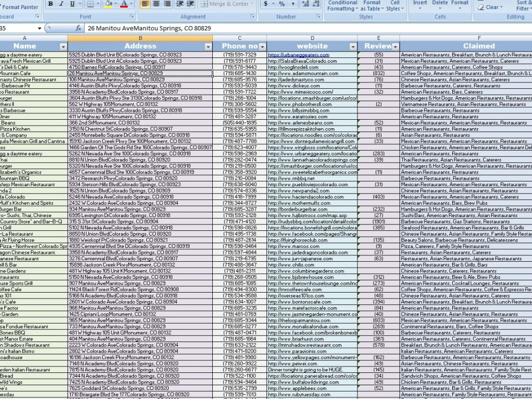This screenshot has width=532, height=399.
Task: Open the Conditional Formatting menu
Action: tap(342, 6)
